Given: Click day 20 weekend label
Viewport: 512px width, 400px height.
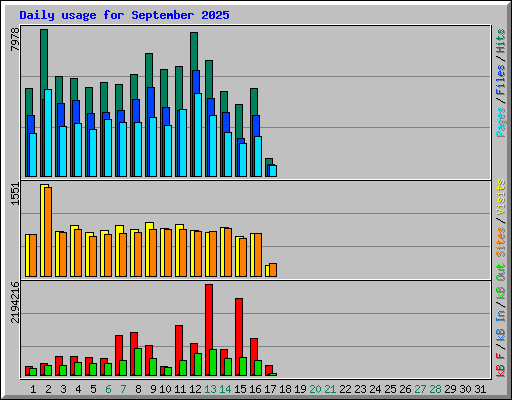Looking at the screenshot, I should (315, 389).
